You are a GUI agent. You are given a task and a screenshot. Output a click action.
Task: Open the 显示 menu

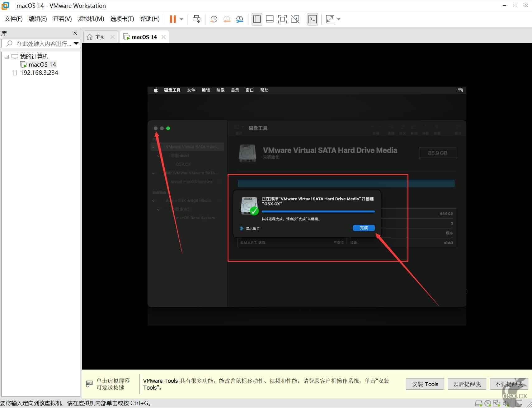(235, 90)
